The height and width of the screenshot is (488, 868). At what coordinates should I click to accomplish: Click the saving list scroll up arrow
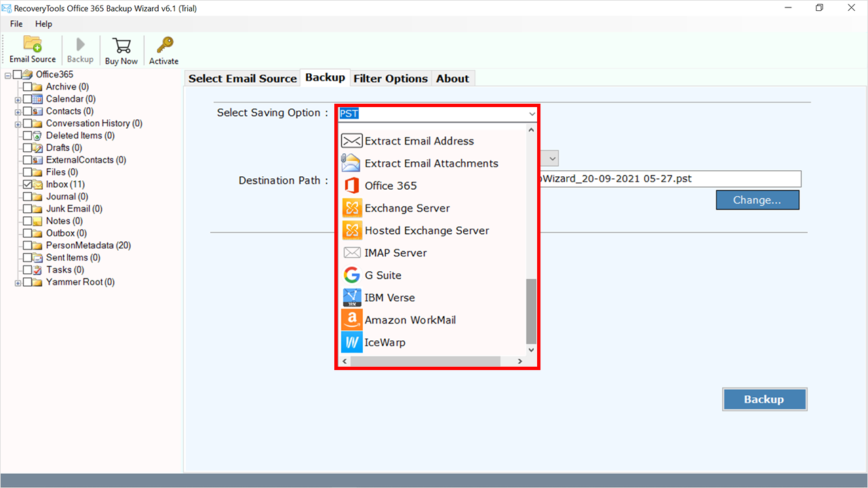(x=531, y=130)
